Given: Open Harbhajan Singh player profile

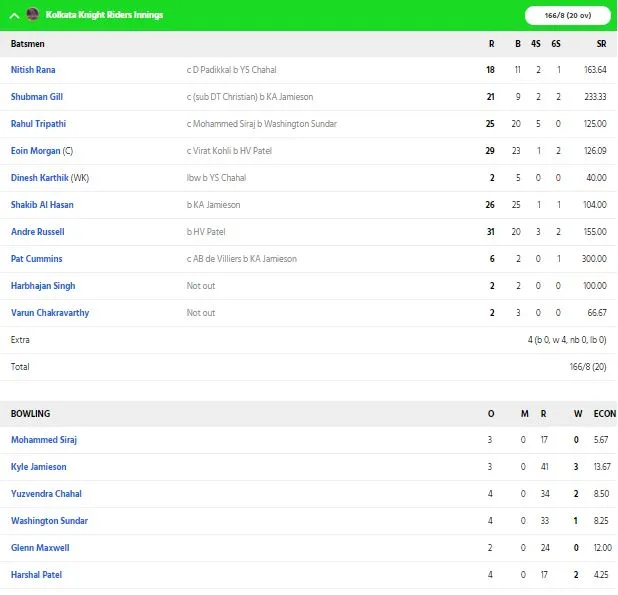Looking at the screenshot, I should [43, 286].
